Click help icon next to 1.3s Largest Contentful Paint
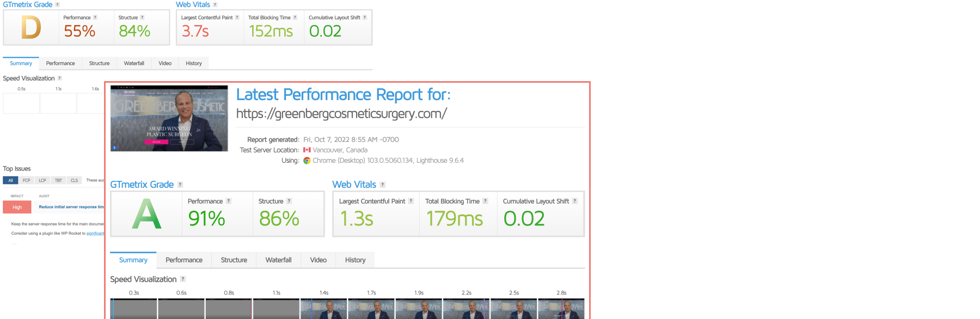 pyautogui.click(x=411, y=201)
